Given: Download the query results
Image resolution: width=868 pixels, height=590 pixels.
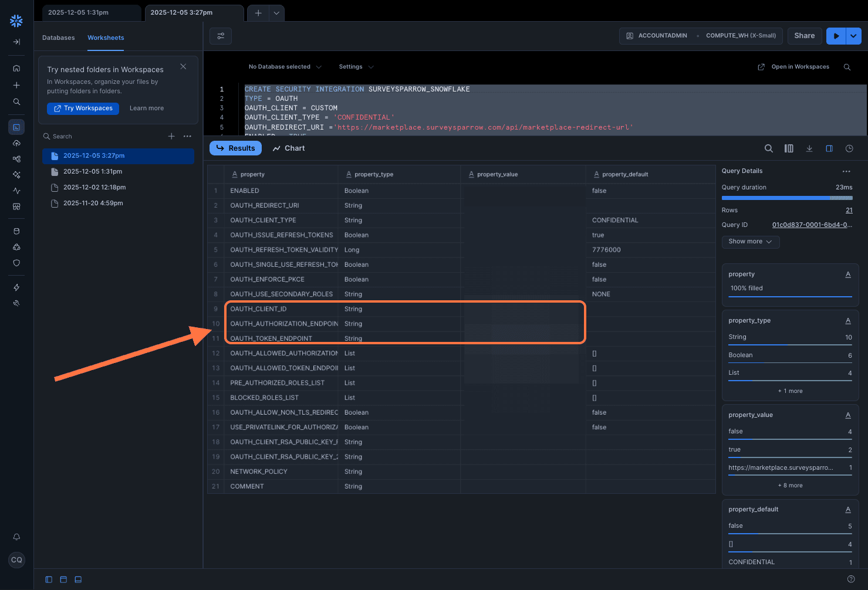Looking at the screenshot, I should [809, 148].
